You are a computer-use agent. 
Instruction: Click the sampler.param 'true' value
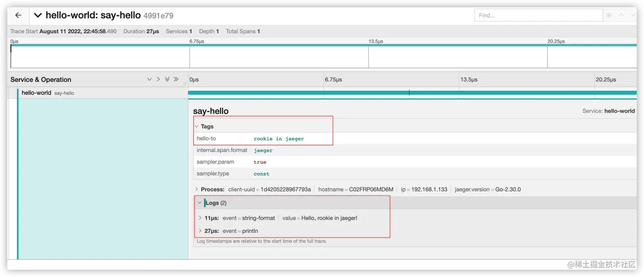(x=260, y=162)
